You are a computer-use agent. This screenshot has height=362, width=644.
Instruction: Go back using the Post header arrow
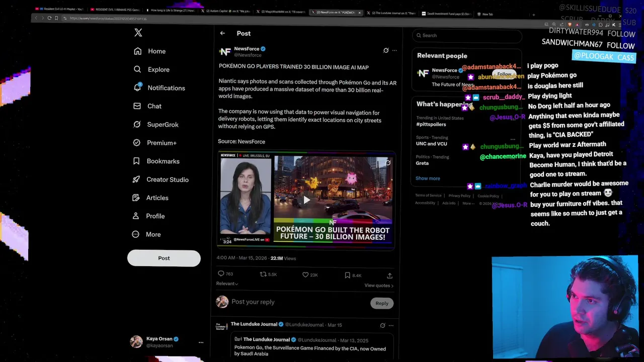[x=222, y=33]
